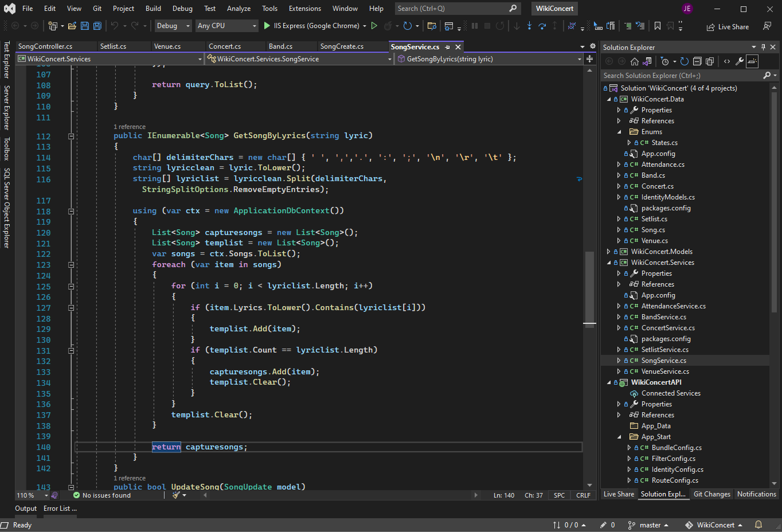Image resolution: width=782 pixels, height=532 pixels.
Task: Collapse the for loop outline at line 125
Action: click(x=71, y=287)
